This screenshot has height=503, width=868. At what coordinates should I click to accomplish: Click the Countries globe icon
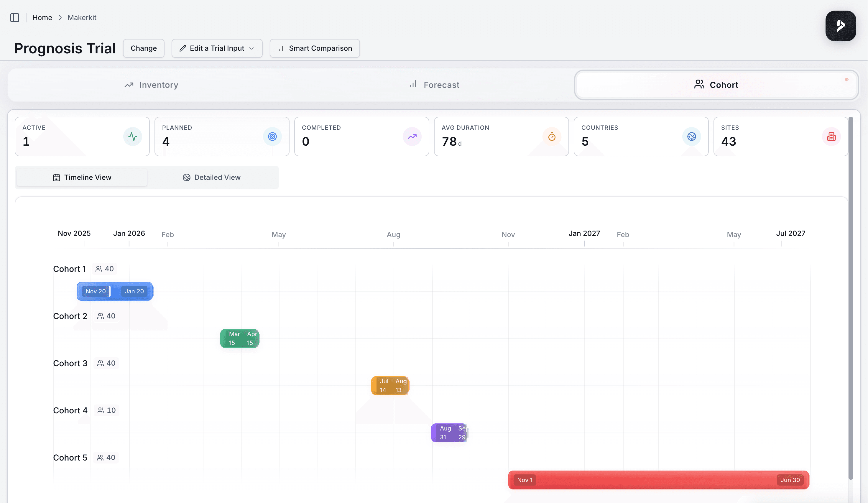[x=691, y=137]
